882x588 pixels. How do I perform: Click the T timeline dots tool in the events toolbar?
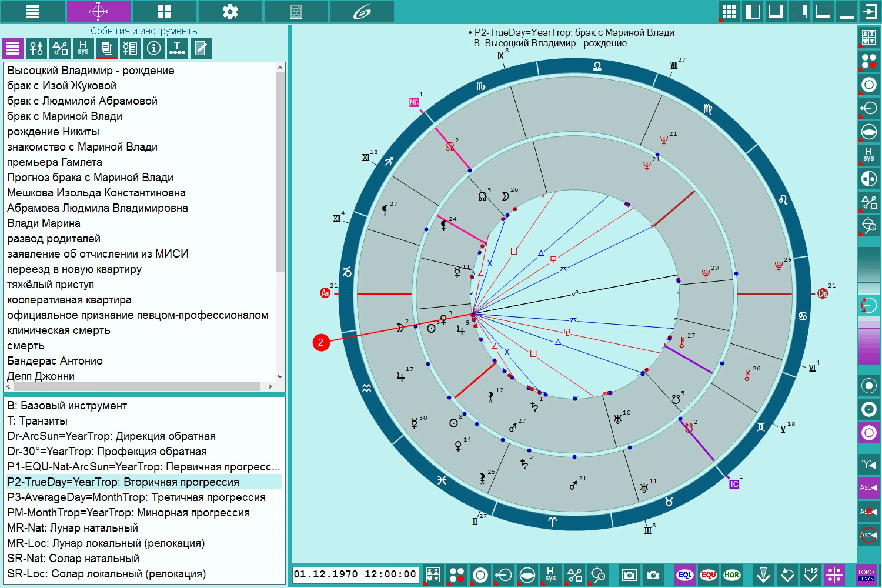click(177, 48)
